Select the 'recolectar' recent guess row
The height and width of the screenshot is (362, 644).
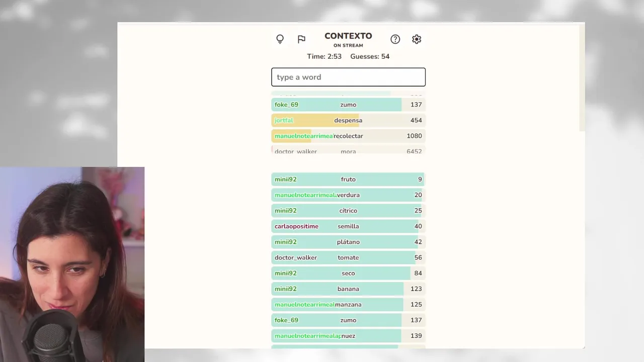coord(348,136)
